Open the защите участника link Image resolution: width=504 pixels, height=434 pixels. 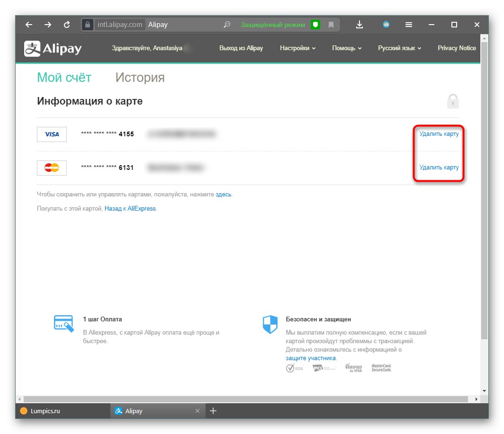(x=311, y=358)
